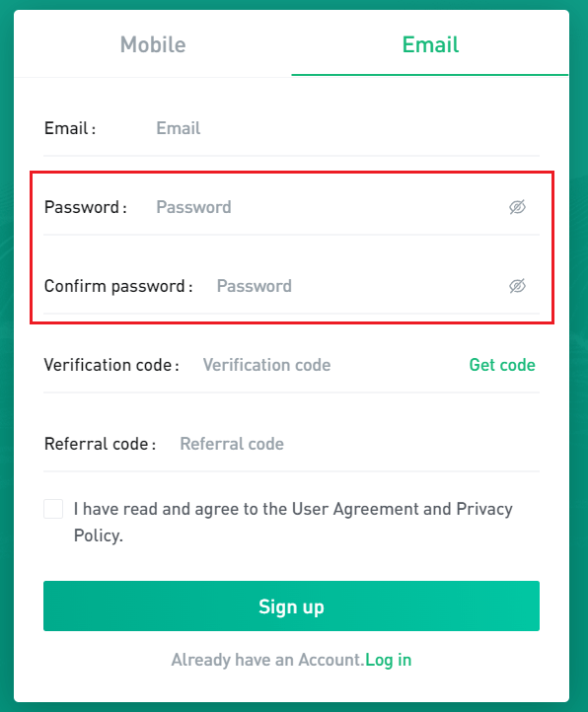Focus the Email input field
The height and width of the screenshot is (712, 588).
[x=347, y=128]
